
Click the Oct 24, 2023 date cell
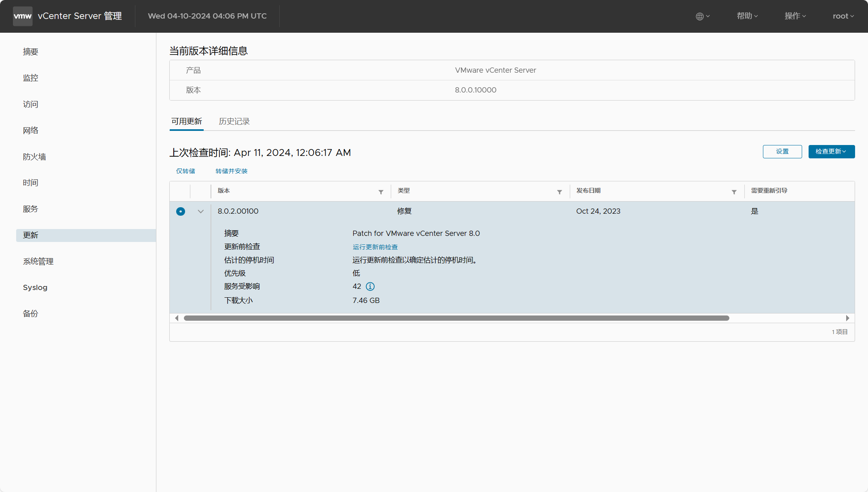[598, 211]
